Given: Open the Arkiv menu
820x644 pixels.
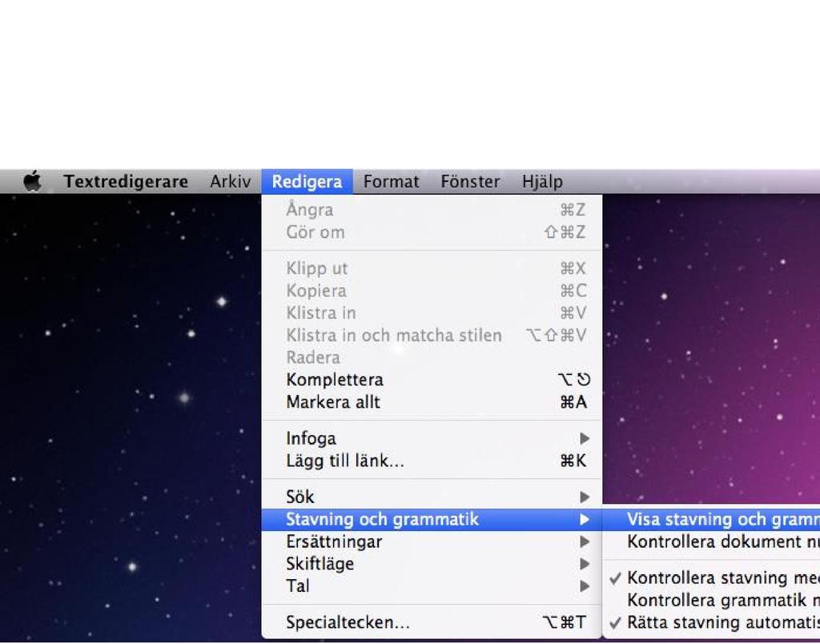Looking at the screenshot, I should [x=230, y=182].
